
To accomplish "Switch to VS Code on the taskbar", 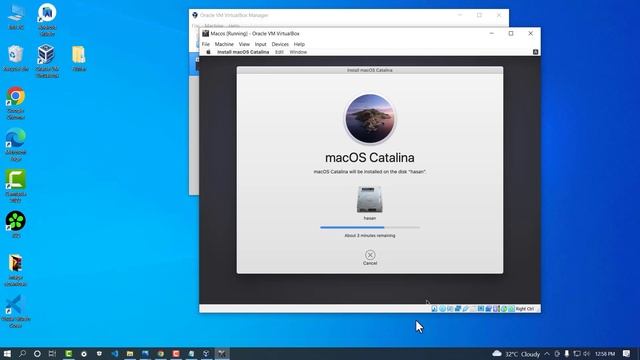I will click(115, 353).
